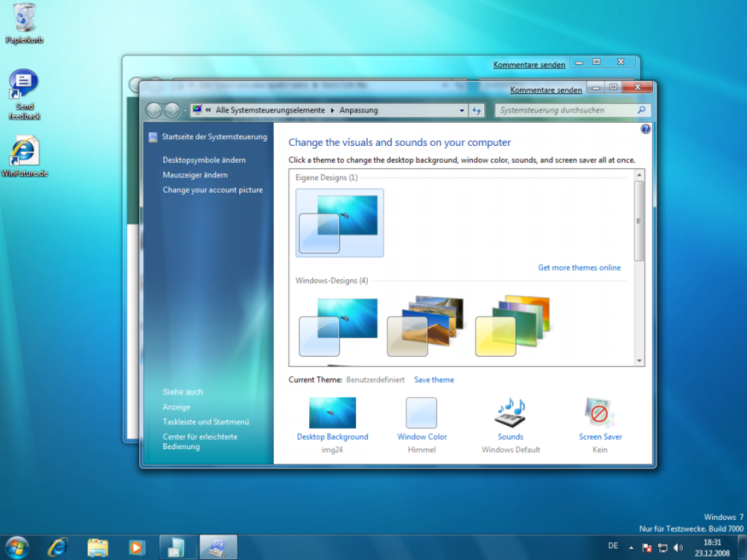Click the Window Color text link
The height and width of the screenshot is (560, 747).
[422, 437]
